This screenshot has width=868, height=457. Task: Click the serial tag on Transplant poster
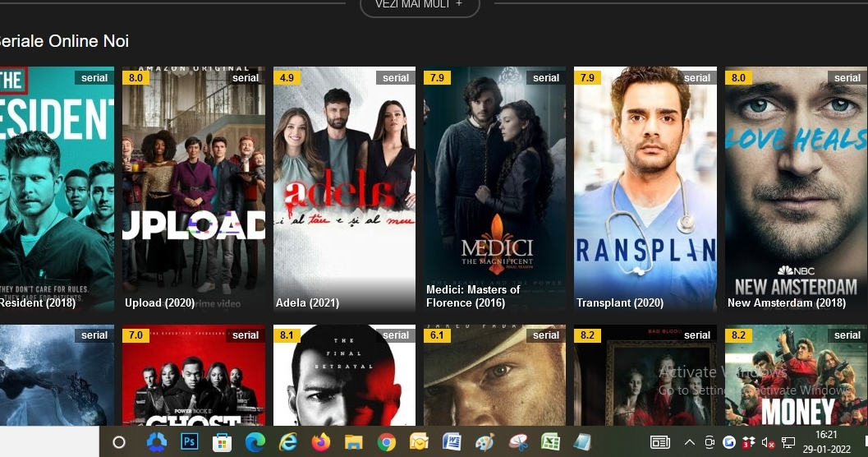tap(697, 77)
